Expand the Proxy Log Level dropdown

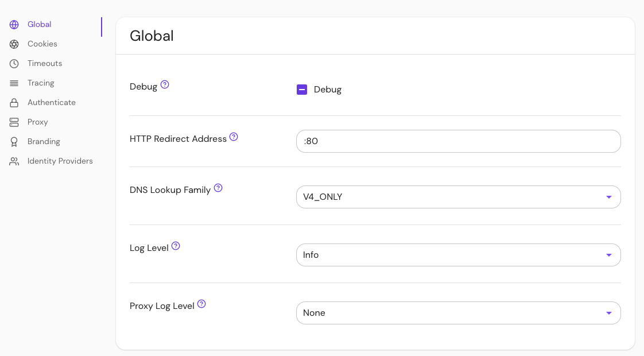459,313
